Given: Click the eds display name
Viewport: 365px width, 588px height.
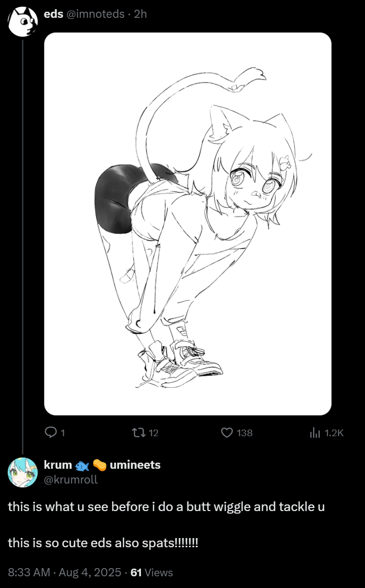Looking at the screenshot, I should 53,14.
